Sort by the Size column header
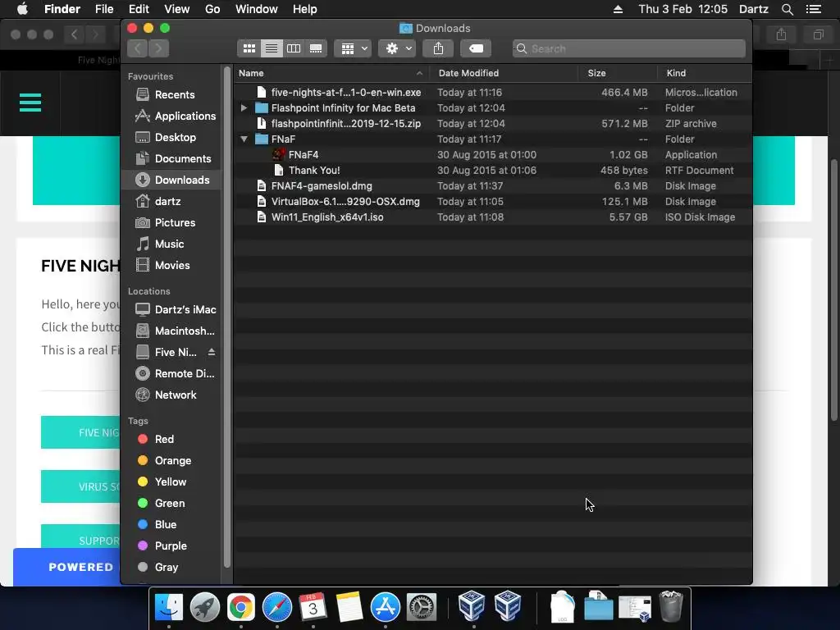The width and height of the screenshot is (840, 630). [618, 73]
